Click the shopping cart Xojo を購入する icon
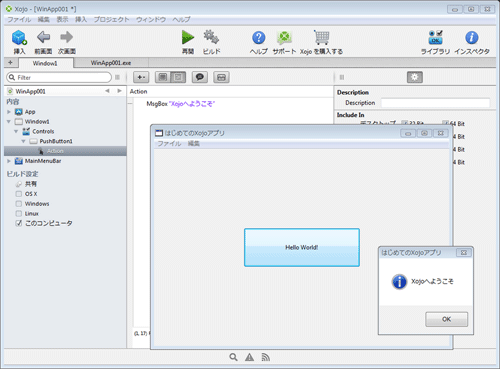500x369 pixels. pyautogui.click(x=321, y=37)
